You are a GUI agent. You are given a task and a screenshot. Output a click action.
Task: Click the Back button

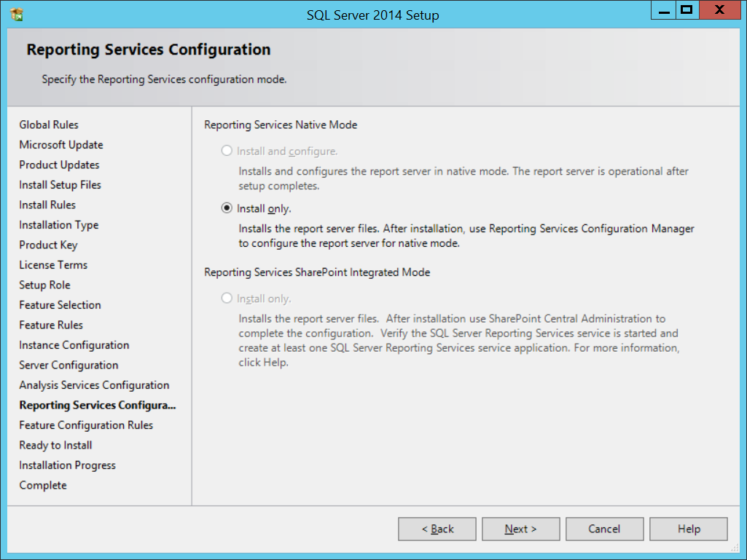(437, 529)
